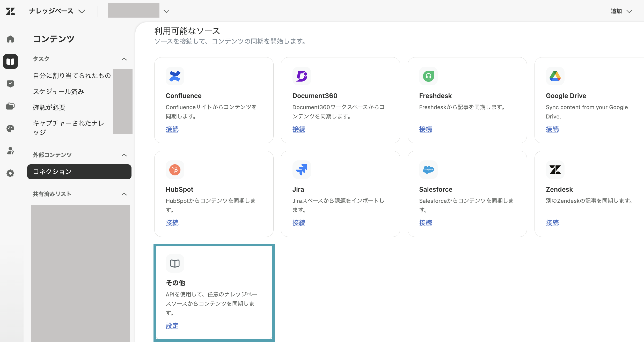
Task: Open the checkmark moderation sidebar icon
Action: click(x=10, y=84)
